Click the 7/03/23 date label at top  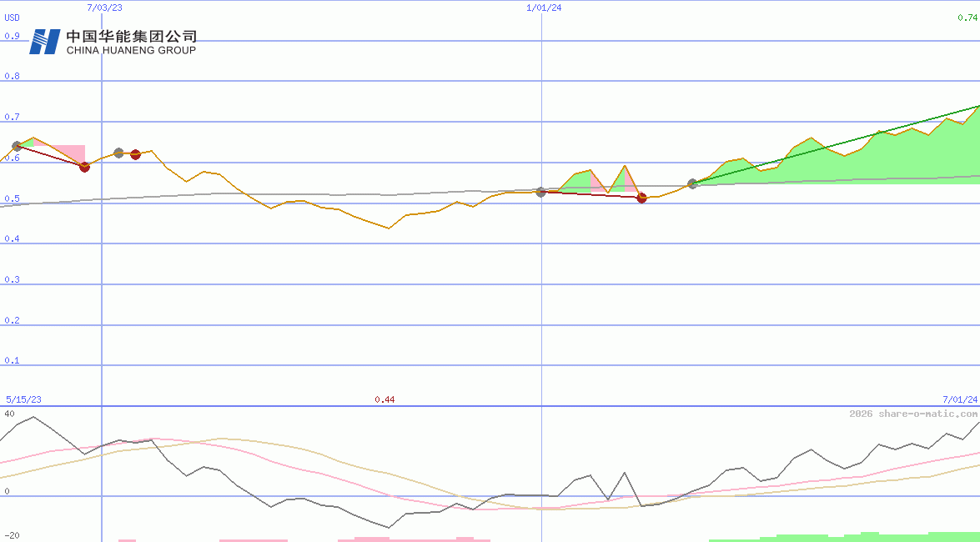(104, 8)
